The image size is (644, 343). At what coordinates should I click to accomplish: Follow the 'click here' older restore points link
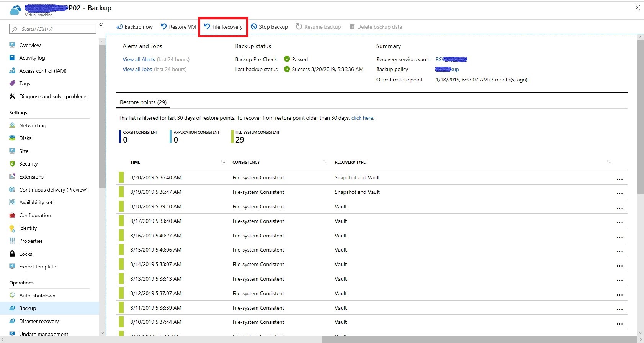tap(362, 118)
